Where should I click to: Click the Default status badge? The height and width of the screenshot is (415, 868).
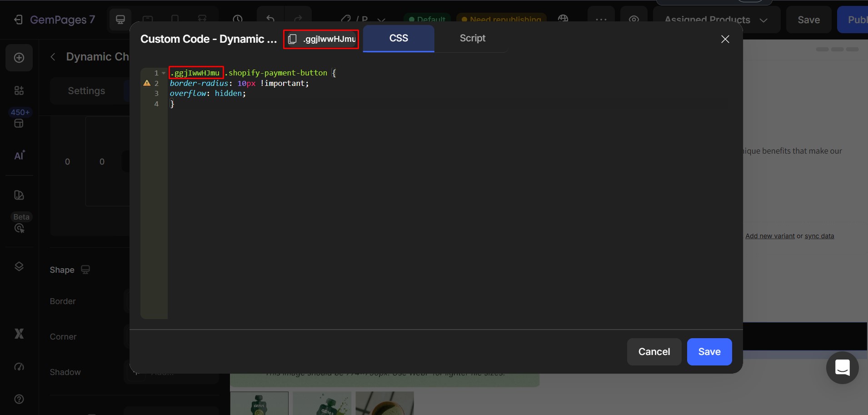[x=427, y=20]
